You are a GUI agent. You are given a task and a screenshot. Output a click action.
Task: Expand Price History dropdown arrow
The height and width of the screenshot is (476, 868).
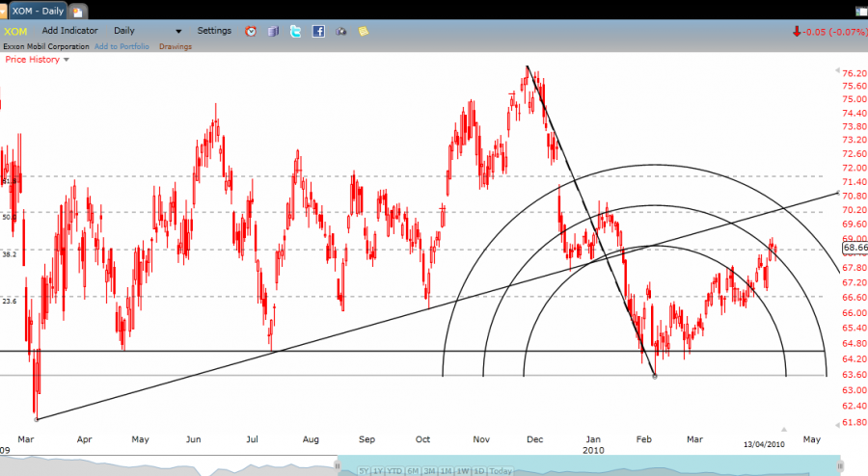[67, 60]
